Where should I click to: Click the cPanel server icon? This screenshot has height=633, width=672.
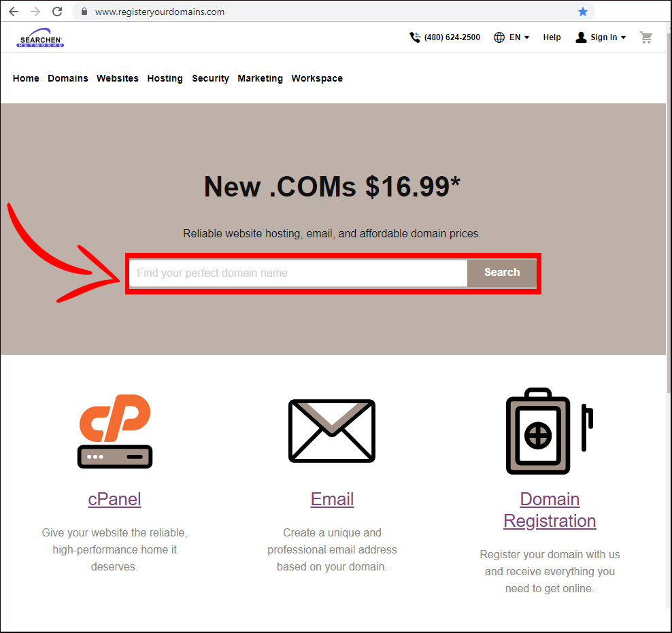115,431
